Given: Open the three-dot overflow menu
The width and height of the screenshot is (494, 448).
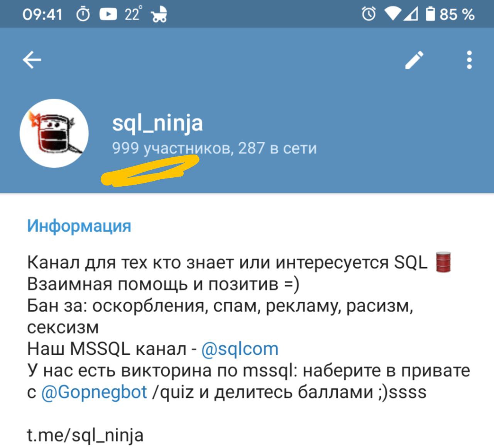Looking at the screenshot, I should point(469,60).
